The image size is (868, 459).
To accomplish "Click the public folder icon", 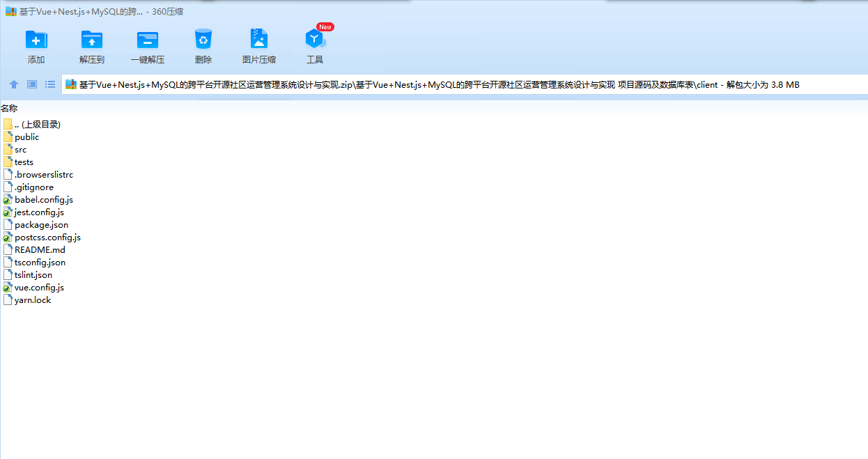I will tap(8, 137).
